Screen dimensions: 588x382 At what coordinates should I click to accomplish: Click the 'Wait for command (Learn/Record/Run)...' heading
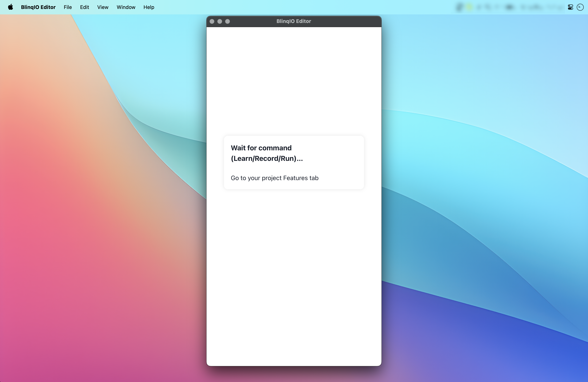pyautogui.click(x=267, y=153)
